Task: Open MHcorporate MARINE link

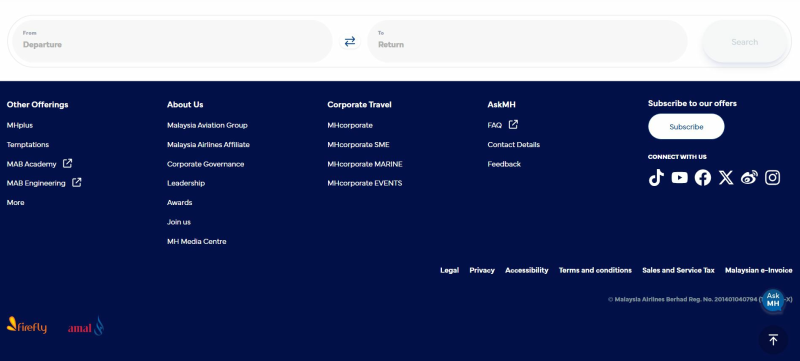Action: coord(365,164)
